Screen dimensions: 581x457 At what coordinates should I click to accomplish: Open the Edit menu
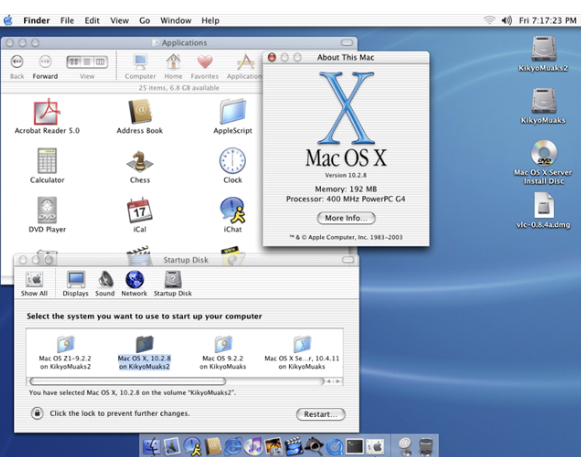pos(92,20)
